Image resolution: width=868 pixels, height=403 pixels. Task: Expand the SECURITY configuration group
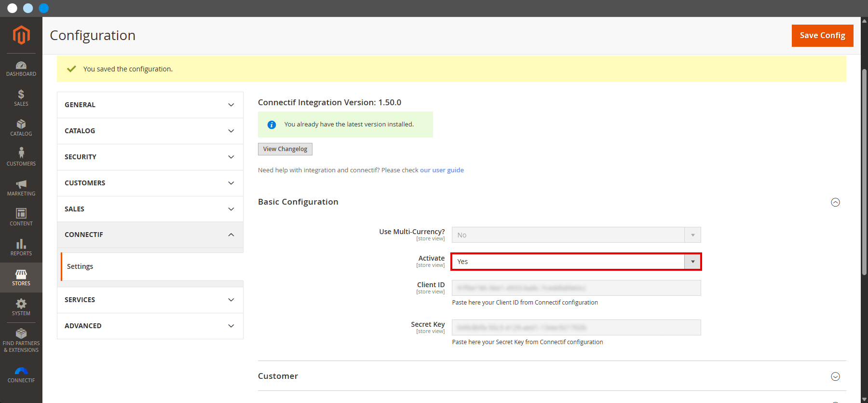click(x=150, y=157)
